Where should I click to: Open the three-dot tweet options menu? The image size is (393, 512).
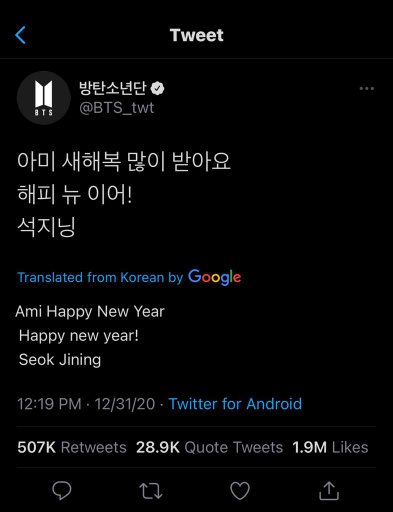tap(367, 89)
